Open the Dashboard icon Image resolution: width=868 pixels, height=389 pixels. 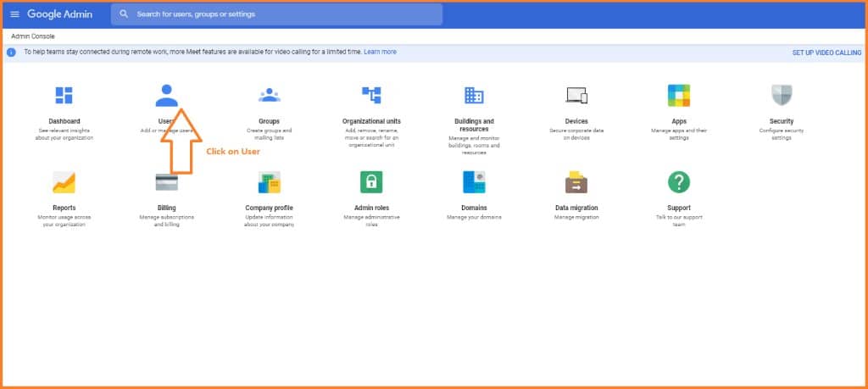pyautogui.click(x=64, y=95)
